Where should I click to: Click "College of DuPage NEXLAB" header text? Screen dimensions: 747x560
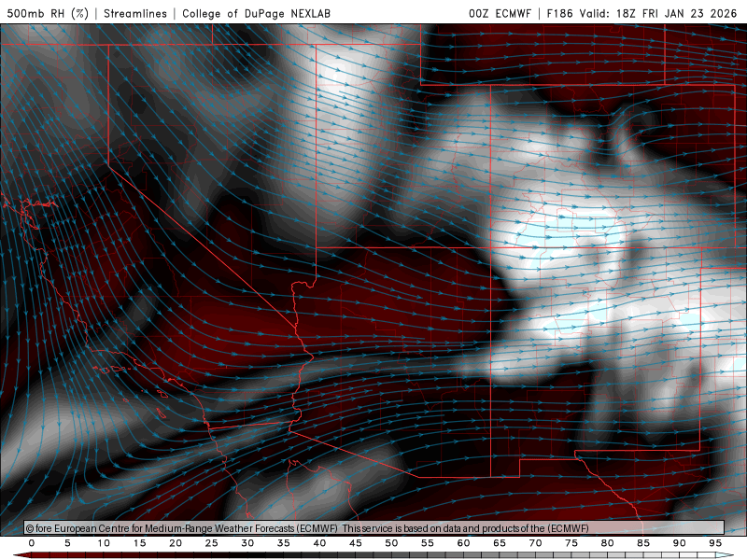[256, 13]
